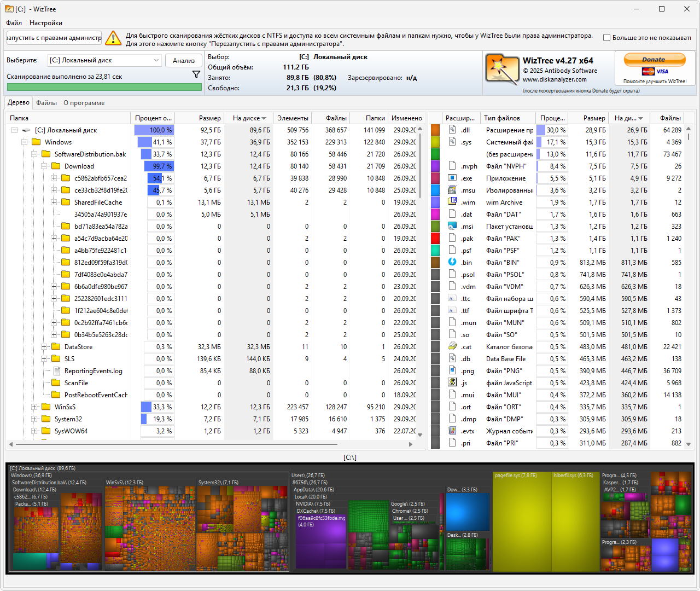Click the .cat security catalog icon
700x591 pixels.
452,346
